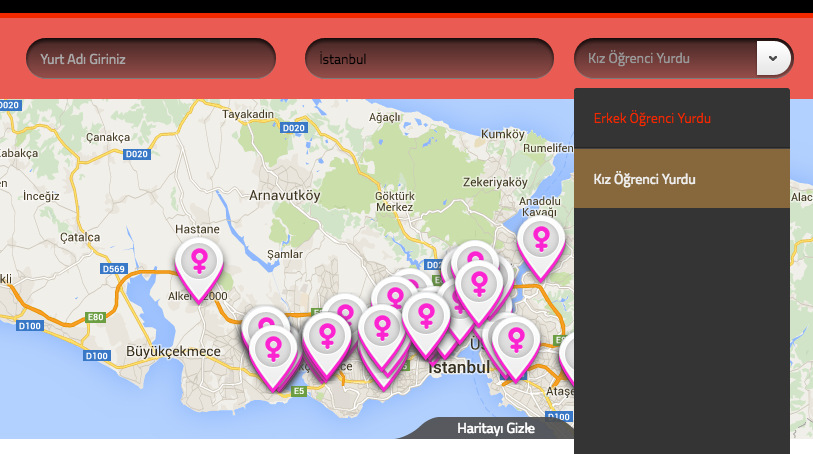Click the green E5 highway badge
This screenshot has width=813, height=454.
click(x=299, y=391)
